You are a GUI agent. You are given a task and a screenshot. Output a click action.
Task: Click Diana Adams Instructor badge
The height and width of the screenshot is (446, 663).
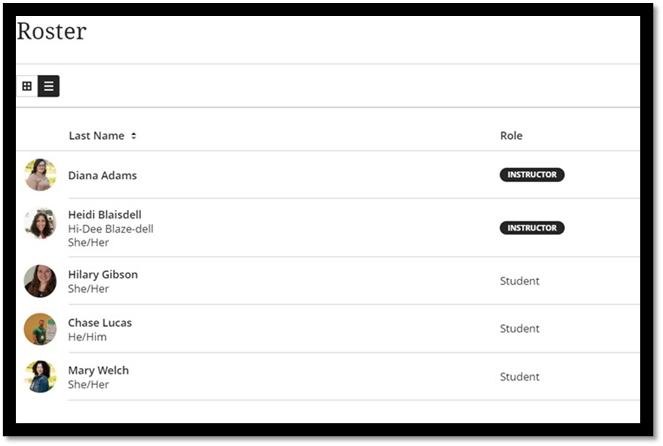532,175
